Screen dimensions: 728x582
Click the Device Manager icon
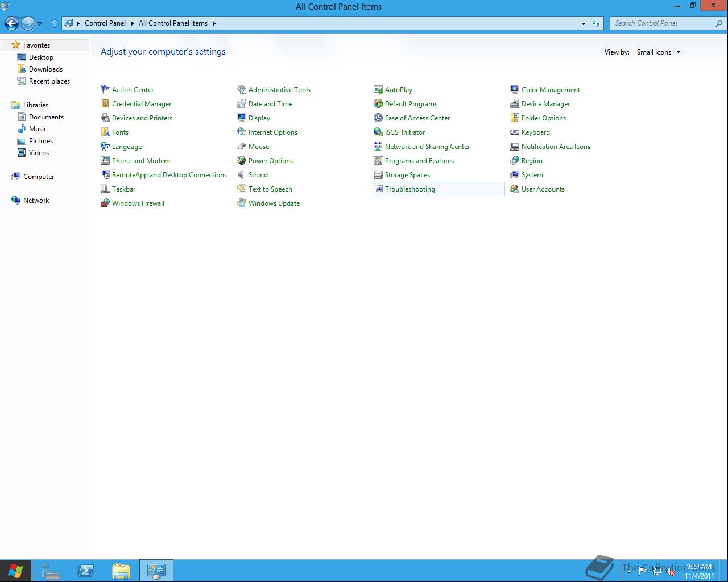[515, 103]
